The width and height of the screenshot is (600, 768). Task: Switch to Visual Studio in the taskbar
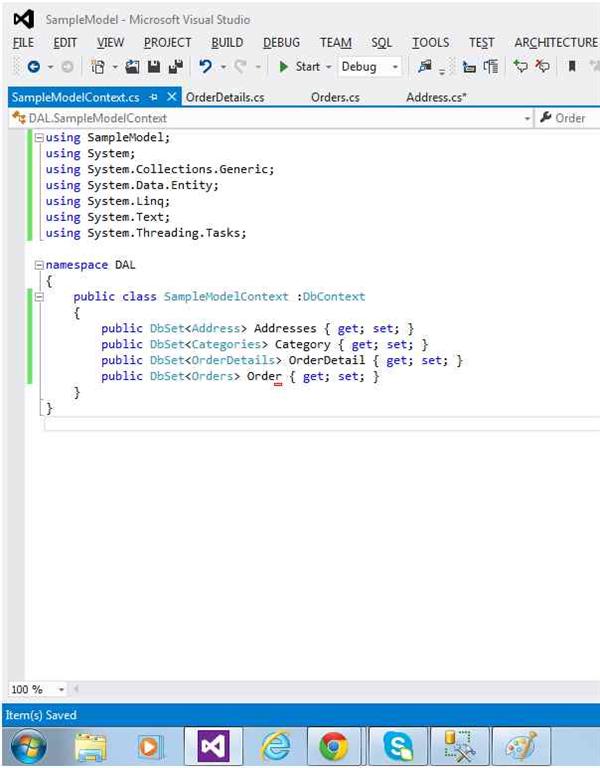point(213,747)
